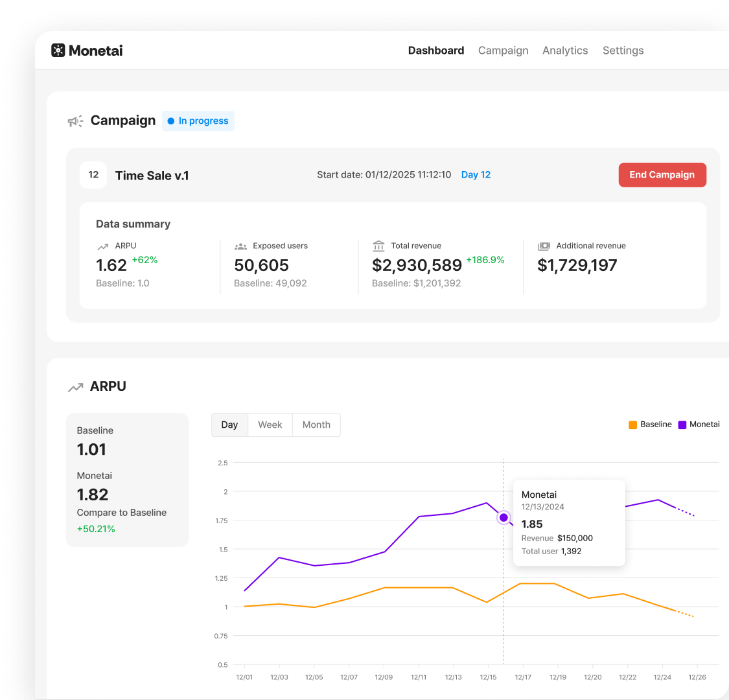The height and width of the screenshot is (700, 729).
Task: Click the End Campaign button
Action: tap(662, 175)
